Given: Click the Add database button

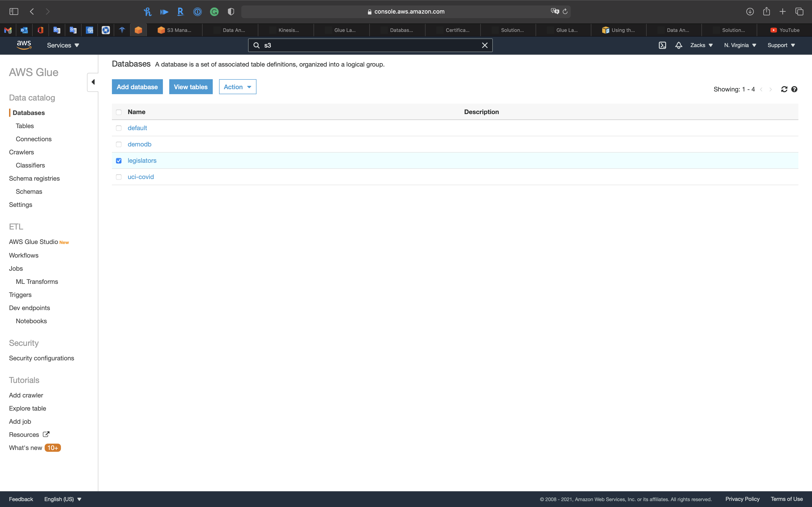Looking at the screenshot, I should pyautogui.click(x=137, y=87).
